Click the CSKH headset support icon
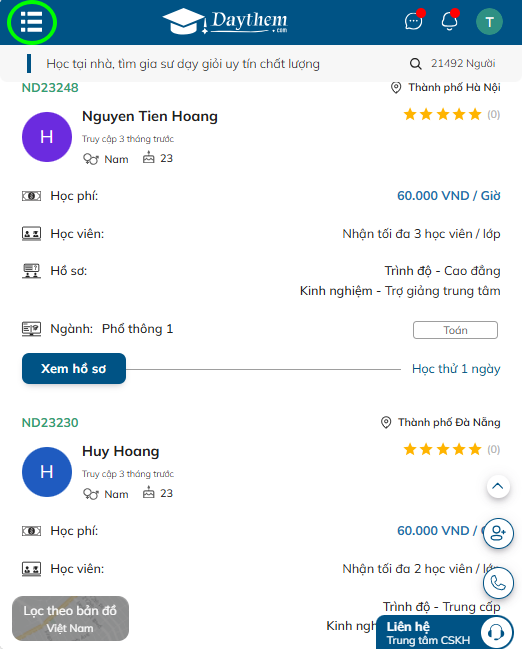This screenshot has width=522, height=649. pyautogui.click(x=496, y=632)
